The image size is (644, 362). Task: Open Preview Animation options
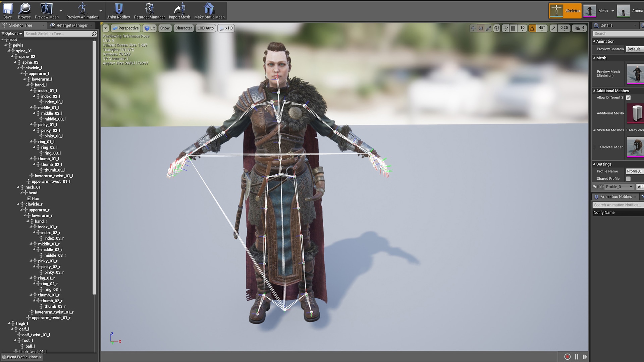[100, 10]
